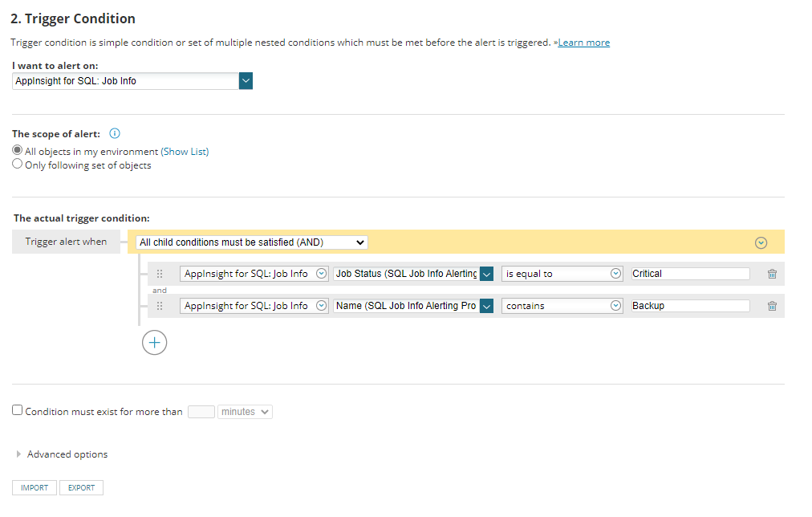Select All objects in my environment radio
The image size is (812, 517).
[x=17, y=150]
